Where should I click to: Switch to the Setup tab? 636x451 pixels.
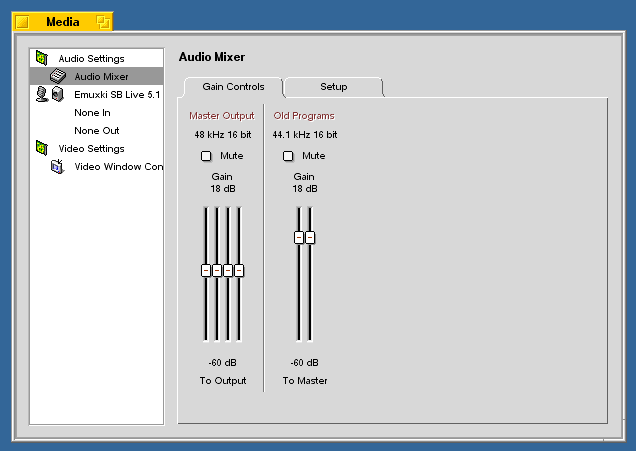click(x=333, y=87)
